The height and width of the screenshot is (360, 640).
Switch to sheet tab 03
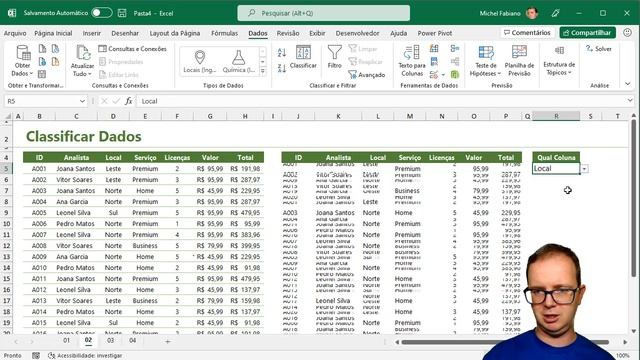110,340
